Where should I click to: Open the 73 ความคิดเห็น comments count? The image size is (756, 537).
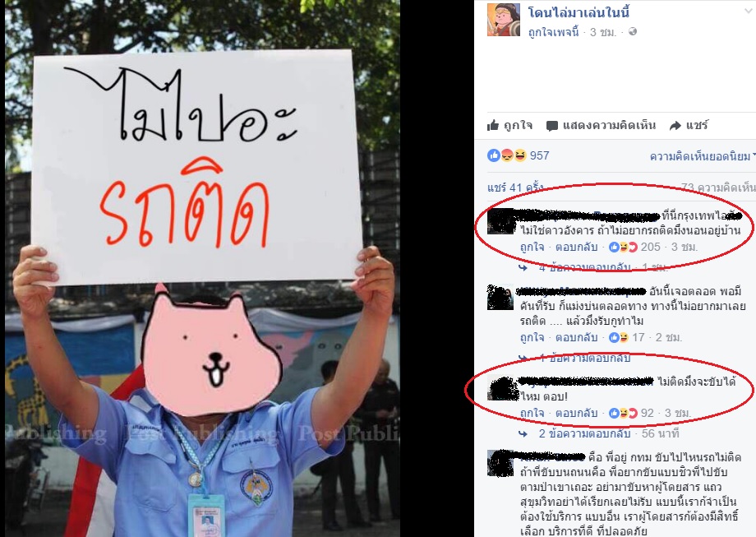pos(718,187)
